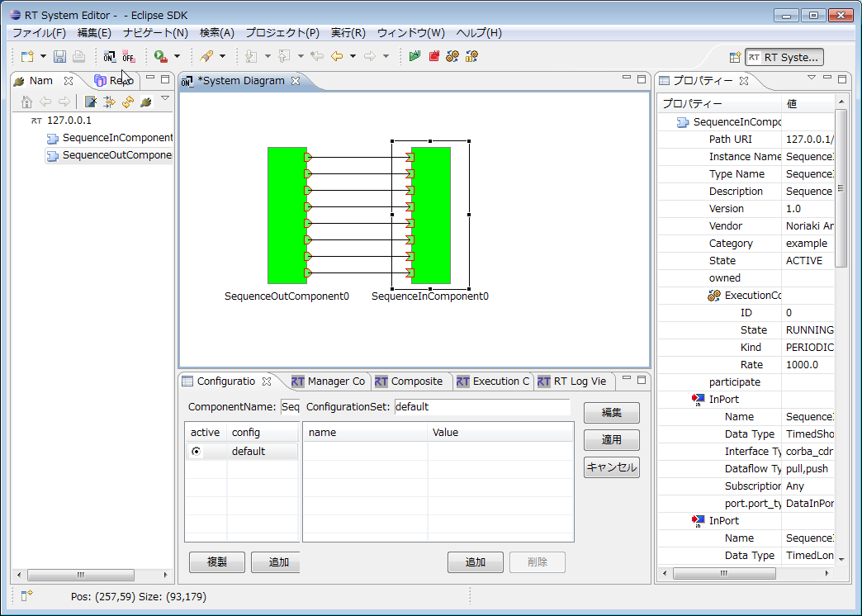Click the All Start gears icon

pyautogui.click(x=452, y=56)
